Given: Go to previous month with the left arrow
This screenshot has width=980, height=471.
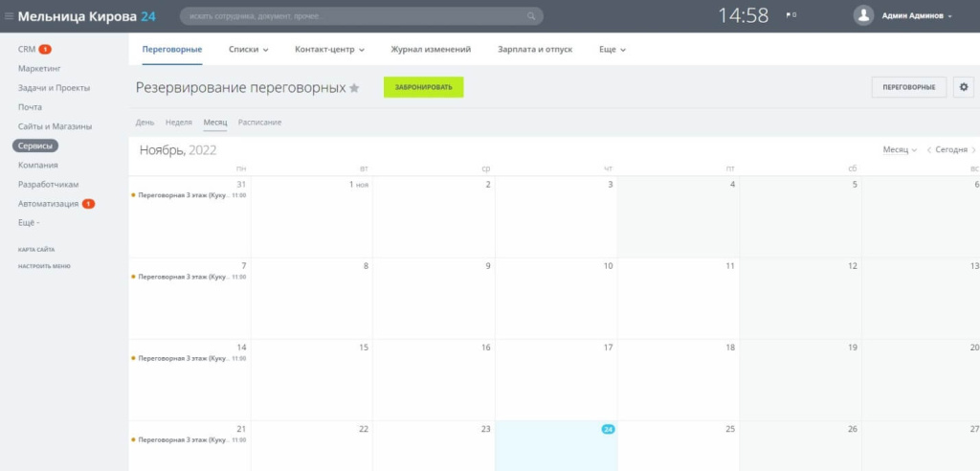Looking at the screenshot, I should 928,150.
